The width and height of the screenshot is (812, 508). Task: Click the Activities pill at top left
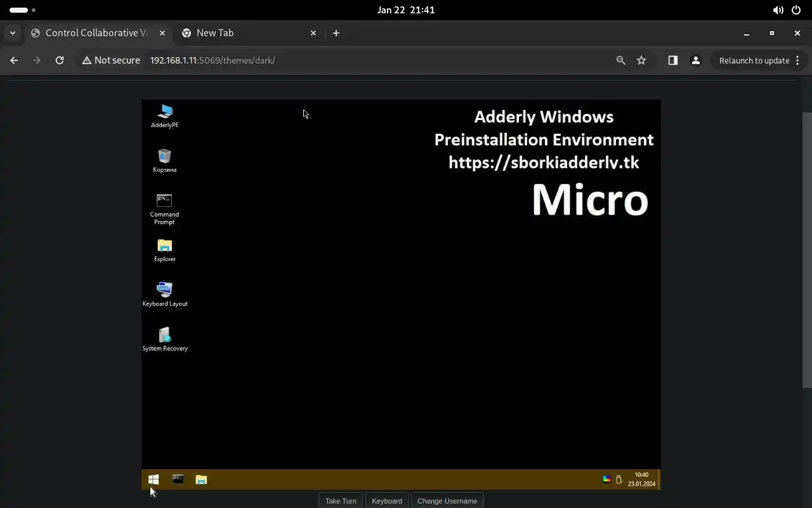coord(23,10)
